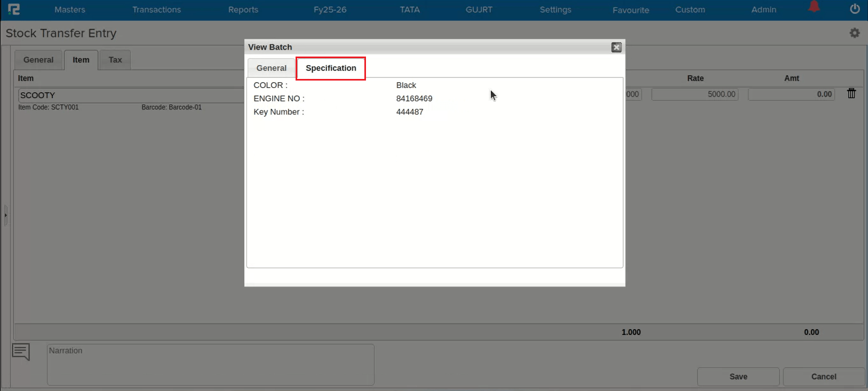
Task: Open the Settings menu
Action: click(x=555, y=10)
